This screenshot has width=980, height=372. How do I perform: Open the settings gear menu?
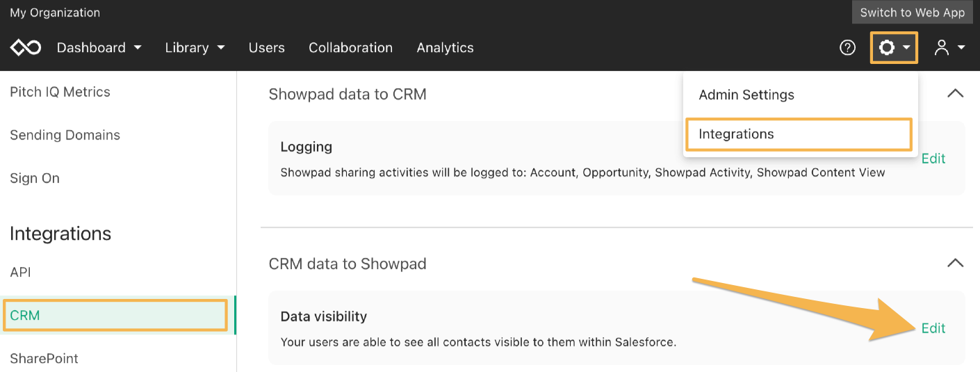[894, 48]
